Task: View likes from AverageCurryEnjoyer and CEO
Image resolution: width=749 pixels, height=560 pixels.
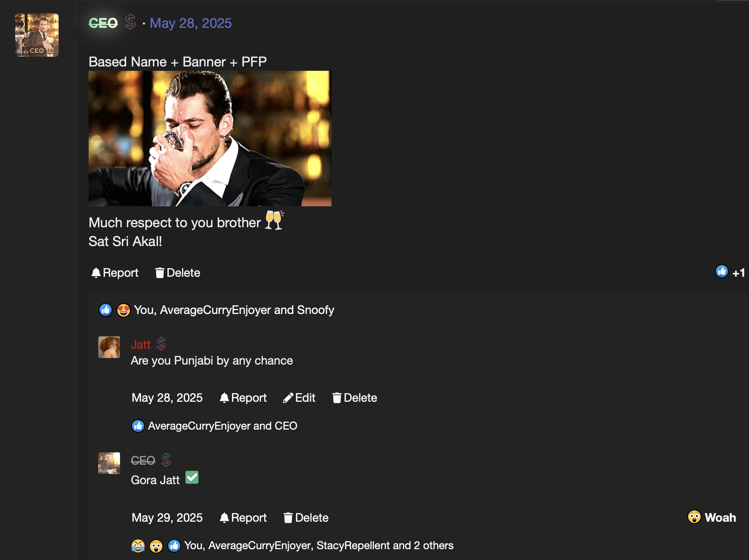Action: coord(222,426)
